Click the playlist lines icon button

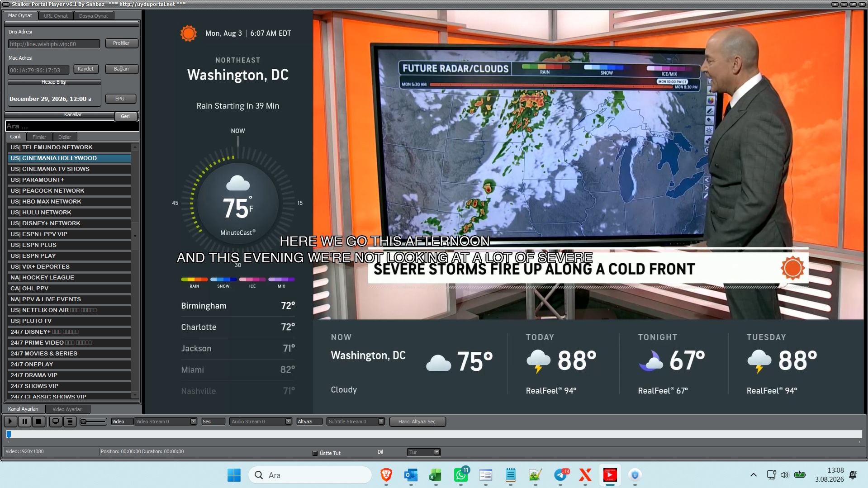[x=70, y=422]
